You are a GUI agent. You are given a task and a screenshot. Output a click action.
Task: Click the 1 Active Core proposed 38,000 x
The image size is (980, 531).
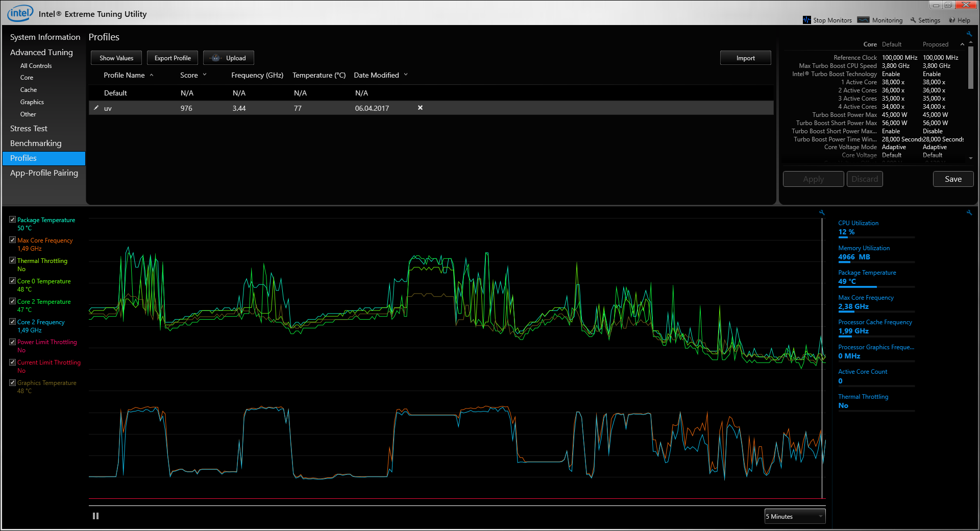[934, 82]
